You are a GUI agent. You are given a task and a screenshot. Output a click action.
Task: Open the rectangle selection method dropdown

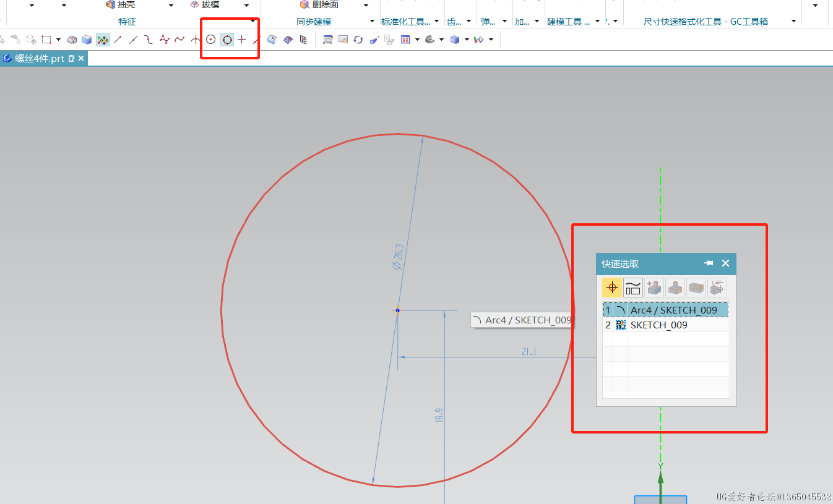click(58, 40)
